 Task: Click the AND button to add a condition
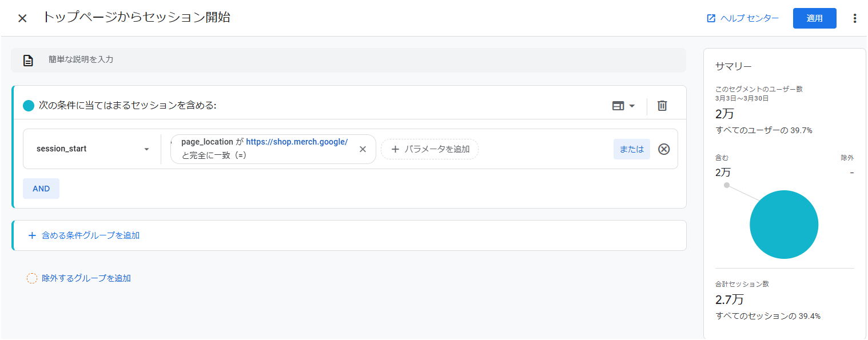point(41,189)
